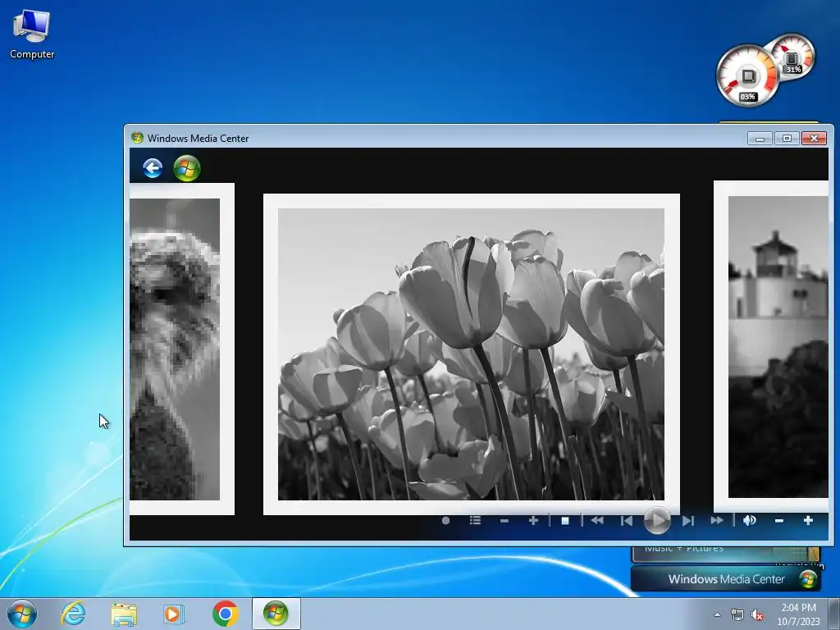Click the network tray icon
The image size is (840, 630).
point(737,614)
